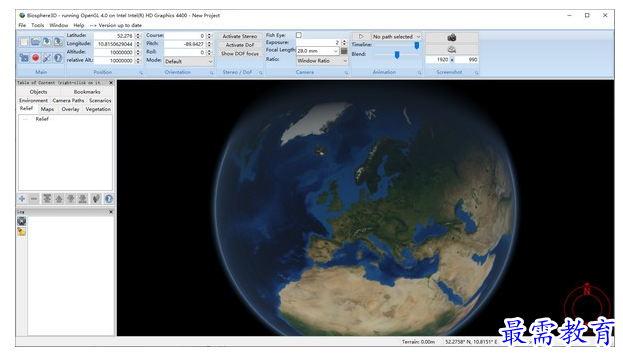Open the Window Ratio dropdown
Image resolution: width=623 pixels, height=364 pixels.
click(x=322, y=60)
